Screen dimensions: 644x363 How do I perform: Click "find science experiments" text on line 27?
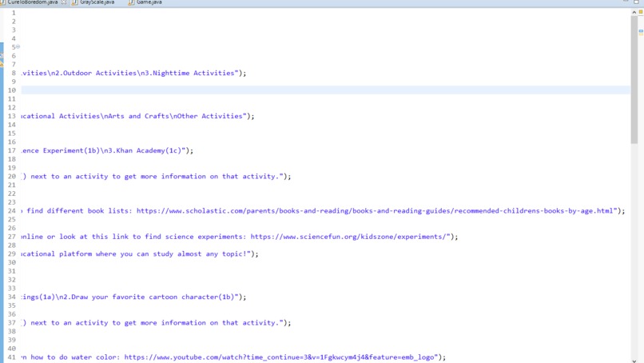[x=194, y=237]
